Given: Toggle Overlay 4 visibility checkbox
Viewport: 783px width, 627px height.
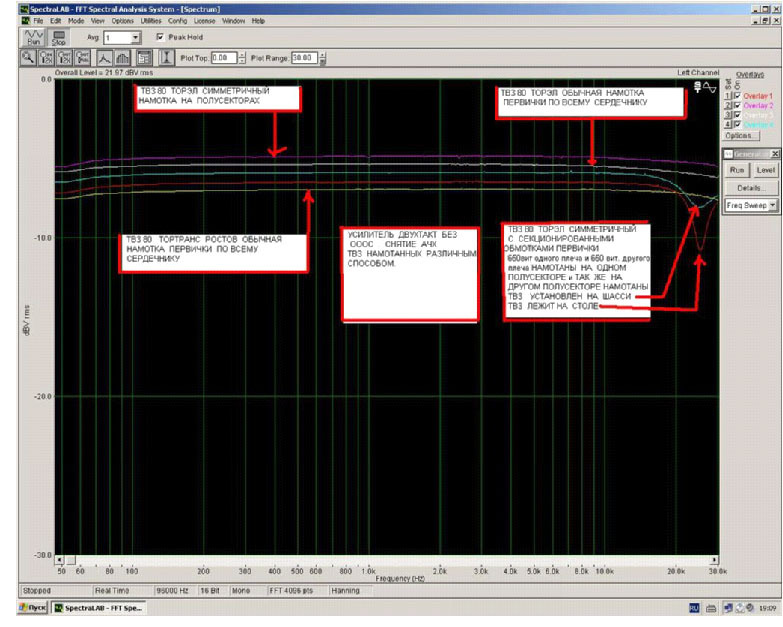Looking at the screenshot, I should [737, 124].
